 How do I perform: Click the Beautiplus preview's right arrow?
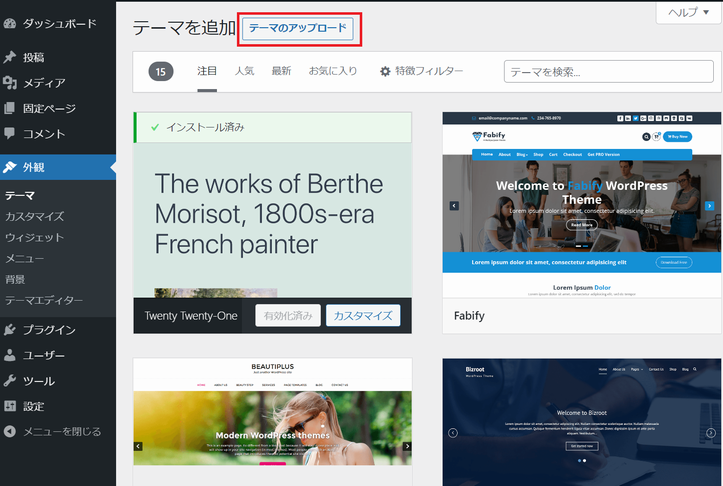[407, 446]
